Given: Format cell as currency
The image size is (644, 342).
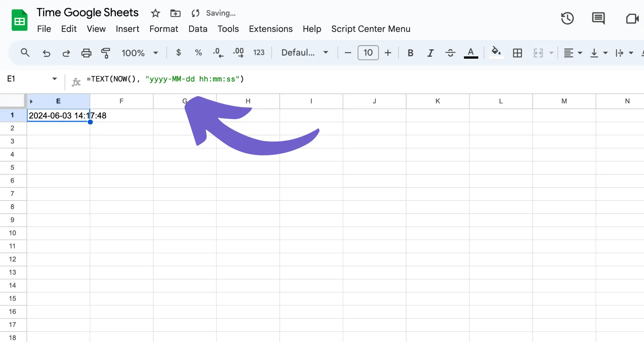Looking at the screenshot, I should tap(178, 53).
